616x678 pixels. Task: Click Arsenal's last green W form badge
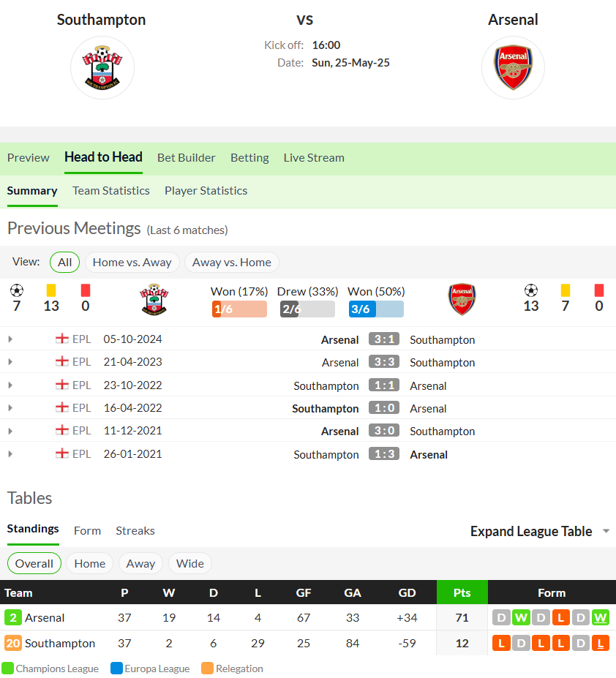click(x=601, y=617)
